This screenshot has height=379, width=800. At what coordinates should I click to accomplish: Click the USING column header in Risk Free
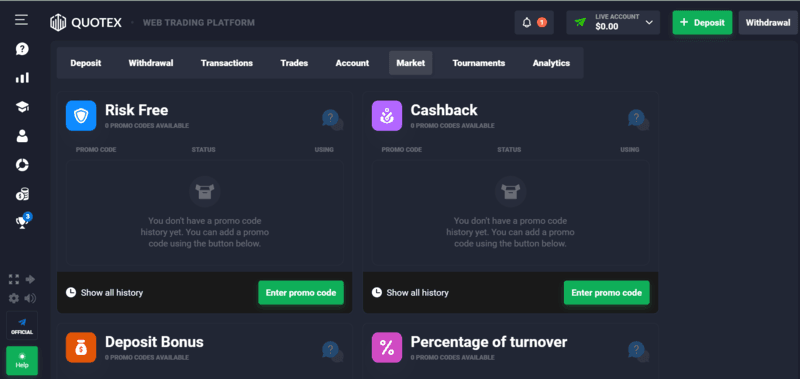pos(324,150)
